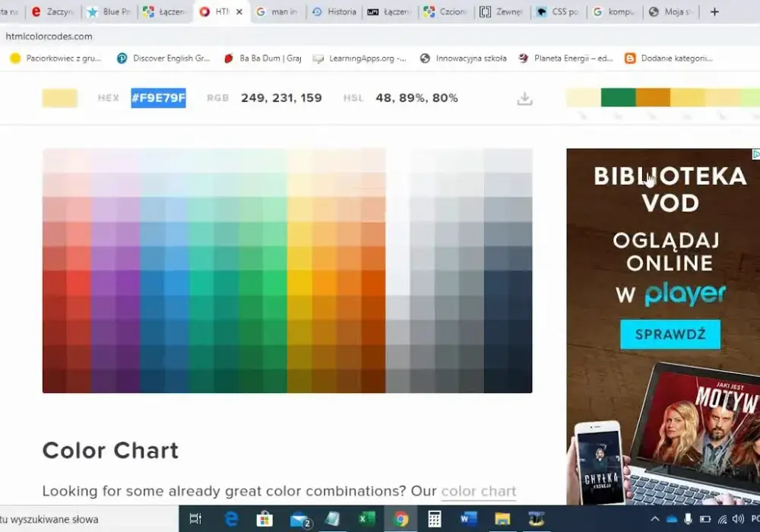Open the taskbar icon next to Excel
Viewport: 760px width, 532px height.
tap(333, 519)
